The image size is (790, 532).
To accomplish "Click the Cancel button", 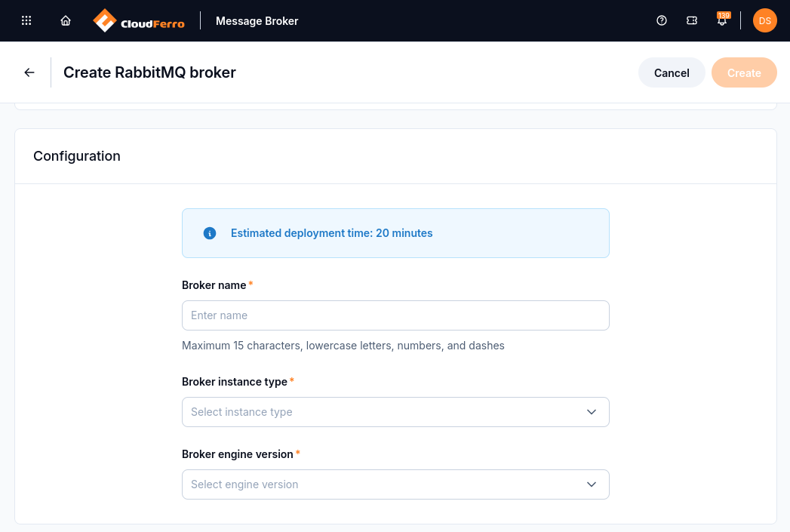I will pos(672,72).
